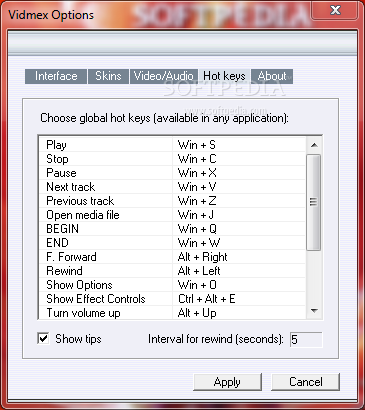Select the Open media file row
This screenshot has height=410, width=365.
click(172, 215)
